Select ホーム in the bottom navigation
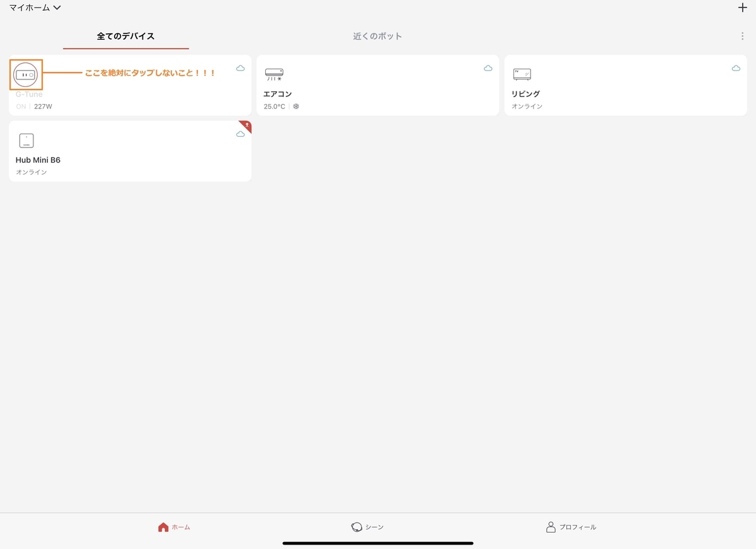Viewport: 756px width, 549px height. [x=174, y=526]
